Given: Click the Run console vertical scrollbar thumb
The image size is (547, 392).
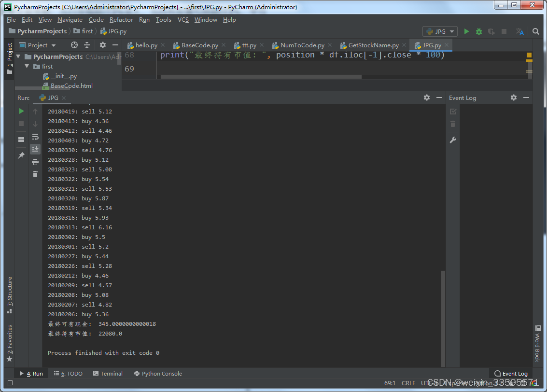Looking at the screenshot, I should [443, 318].
